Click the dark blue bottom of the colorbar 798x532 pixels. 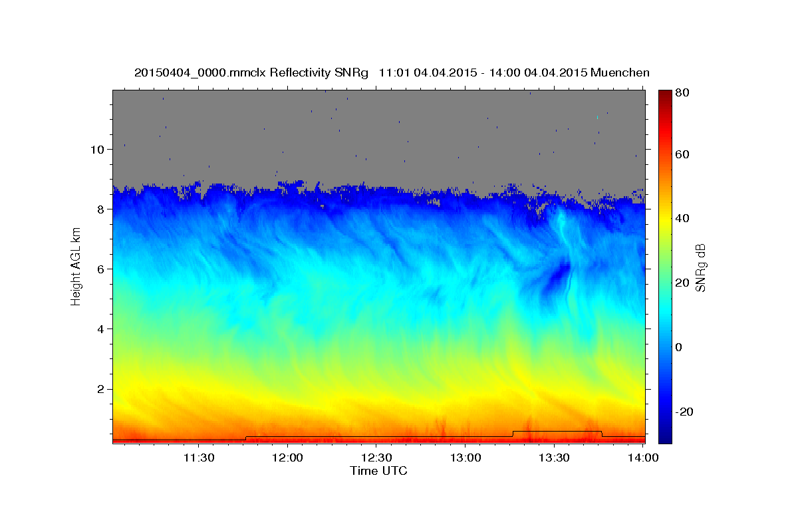point(665,436)
